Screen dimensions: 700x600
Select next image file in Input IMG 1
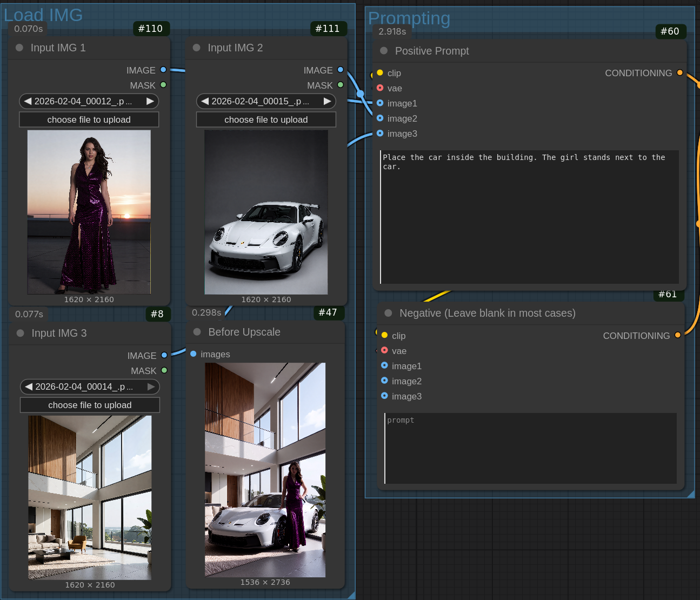coord(150,101)
